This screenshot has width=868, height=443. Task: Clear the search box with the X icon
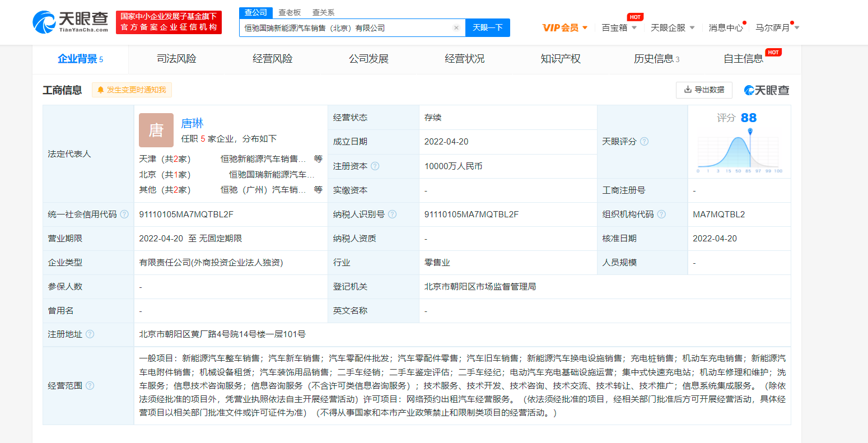456,28
